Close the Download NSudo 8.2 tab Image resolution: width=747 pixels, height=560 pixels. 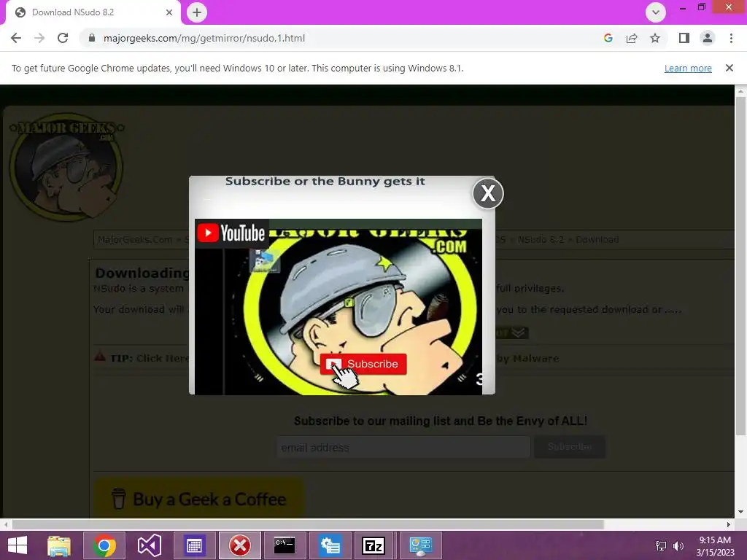click(x=169, y=12)
